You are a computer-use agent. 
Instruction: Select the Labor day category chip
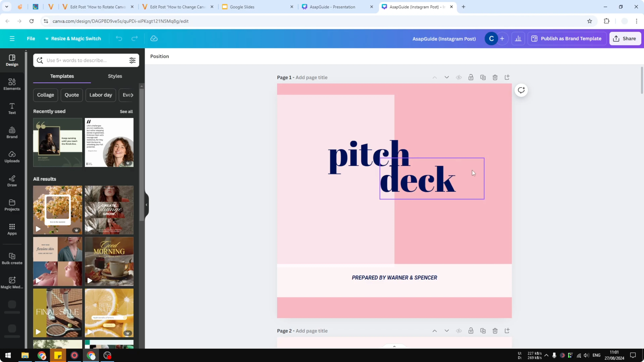pyautogui.click(x=101, y=95)
